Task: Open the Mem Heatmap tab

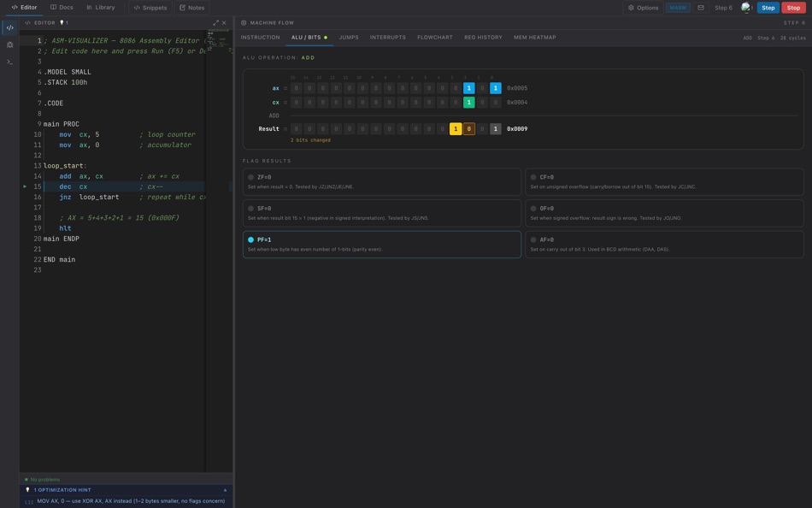Action: click(534, 38)
